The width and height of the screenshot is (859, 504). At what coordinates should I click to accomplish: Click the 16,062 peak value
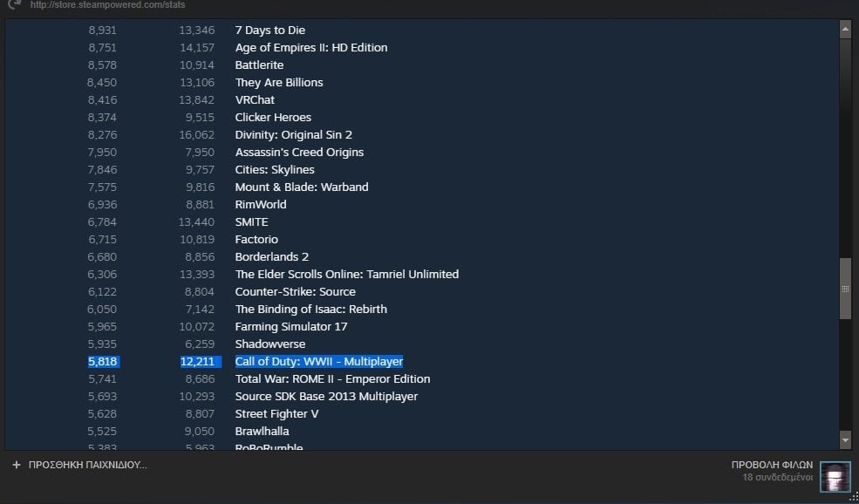click(x=197, y=135)
